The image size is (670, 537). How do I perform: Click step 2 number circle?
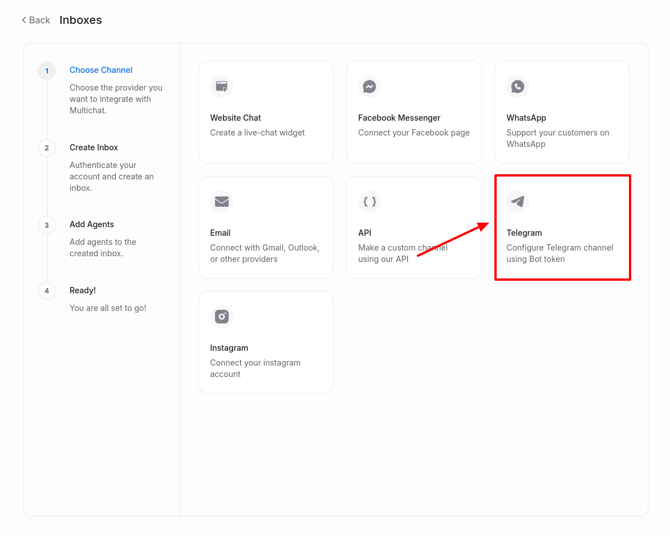tap(47, 148)
